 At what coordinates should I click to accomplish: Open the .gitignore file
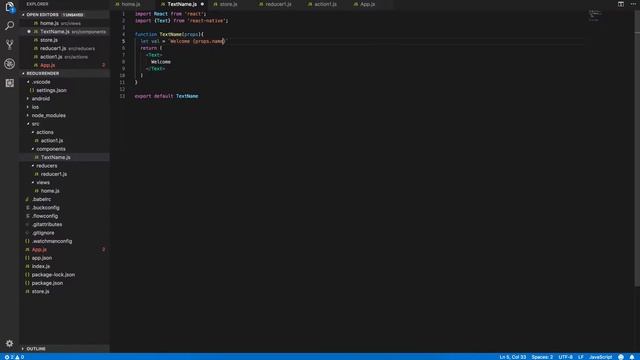[x=64, y=233]
